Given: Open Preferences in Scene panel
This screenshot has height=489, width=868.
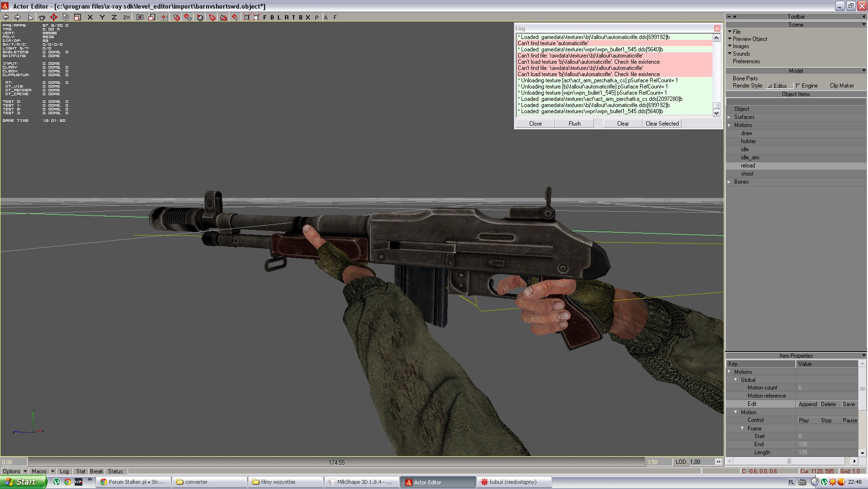Looking at the screenshot, I should 746,61.
